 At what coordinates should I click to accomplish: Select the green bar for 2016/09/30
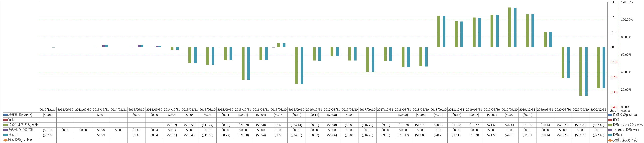click(296, 65)
